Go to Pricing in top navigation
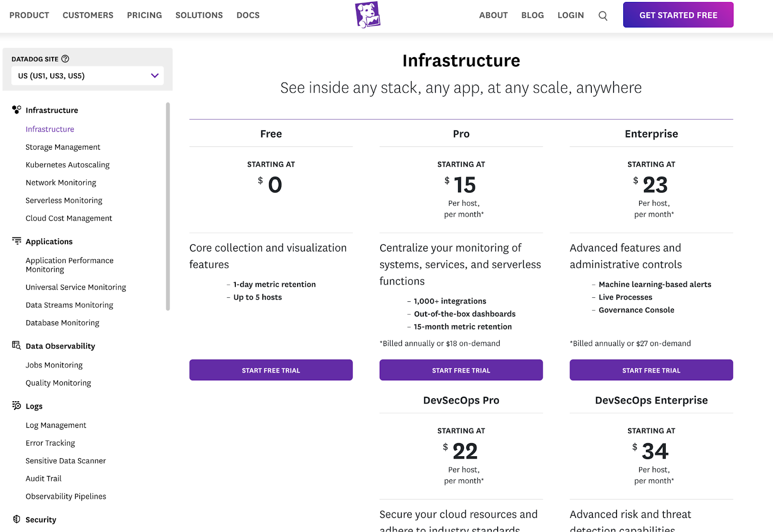 coord(144,15)
